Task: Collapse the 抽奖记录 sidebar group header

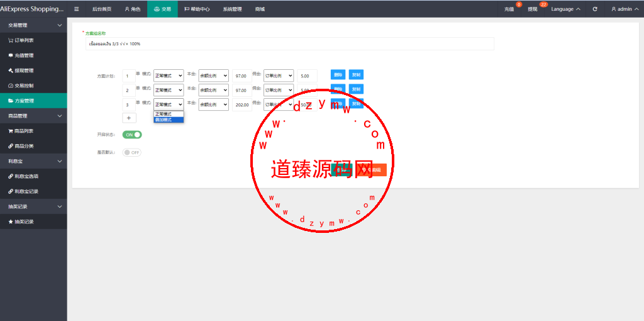Action: (33, 206)
